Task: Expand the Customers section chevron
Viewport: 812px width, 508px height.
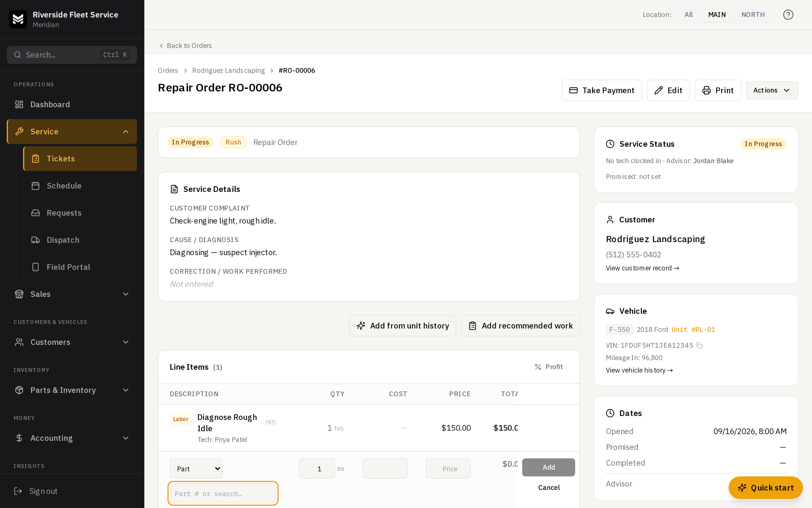Action: (x=126, y=342)
